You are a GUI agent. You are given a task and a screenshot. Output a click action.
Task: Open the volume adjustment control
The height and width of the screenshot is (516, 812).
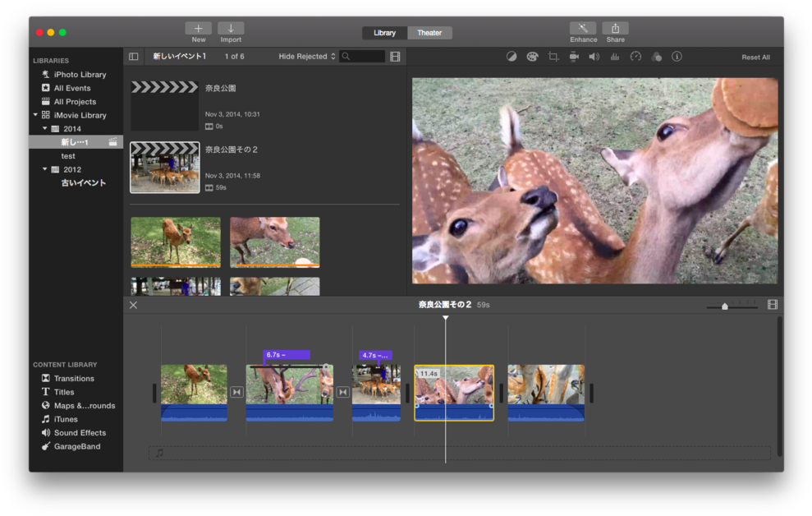point(594,57)
